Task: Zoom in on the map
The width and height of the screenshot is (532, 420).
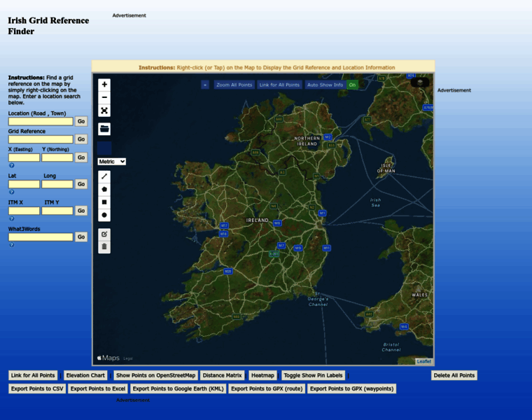Action: (104, 85)
